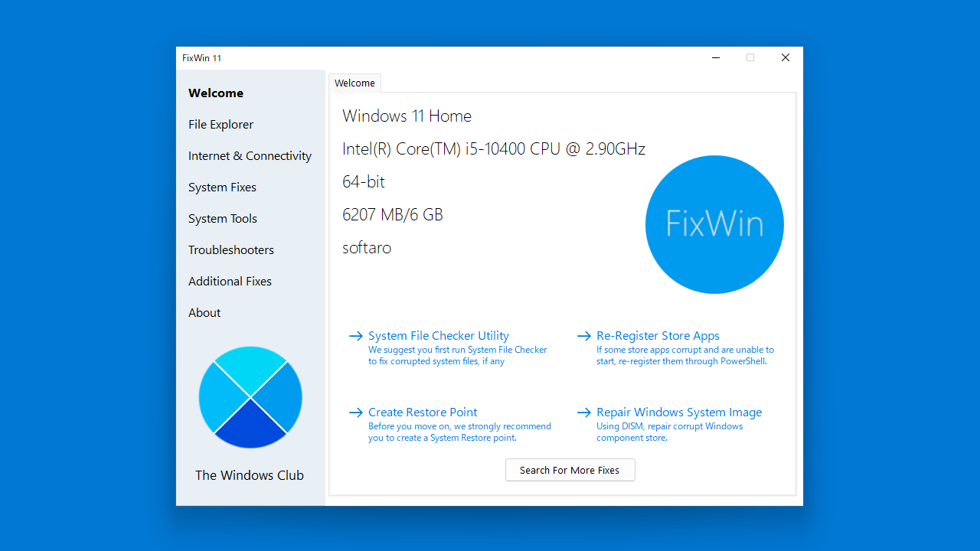The height and width of the screenshot is (551, 980).
Task: Click the arrow beside System File Checker Utility
Action: [x=355, y=336]
